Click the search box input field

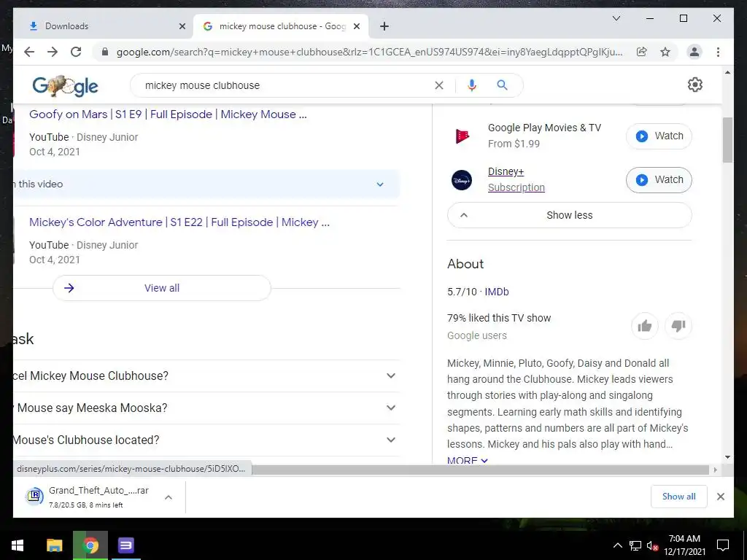pos(286,85)
